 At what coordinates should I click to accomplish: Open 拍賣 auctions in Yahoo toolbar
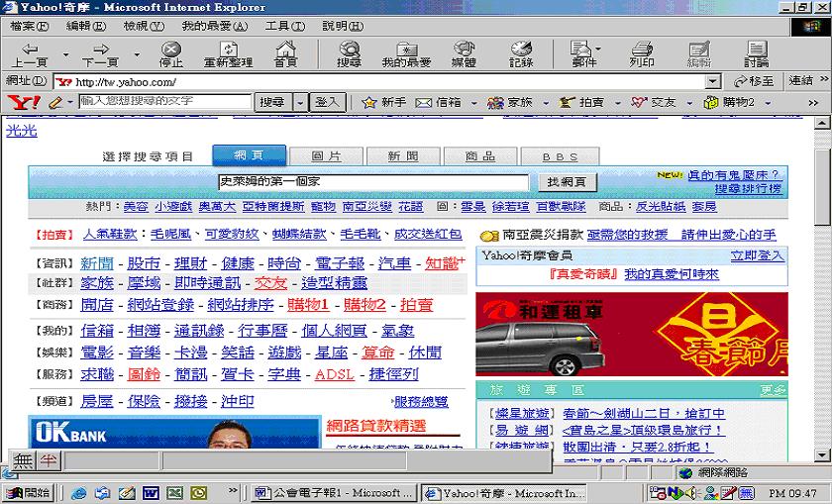pos(581,102)
